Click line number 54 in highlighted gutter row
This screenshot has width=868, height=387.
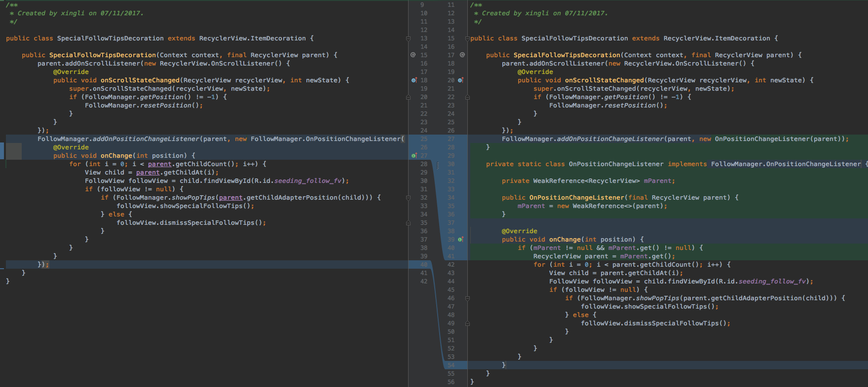pos(451,365)
